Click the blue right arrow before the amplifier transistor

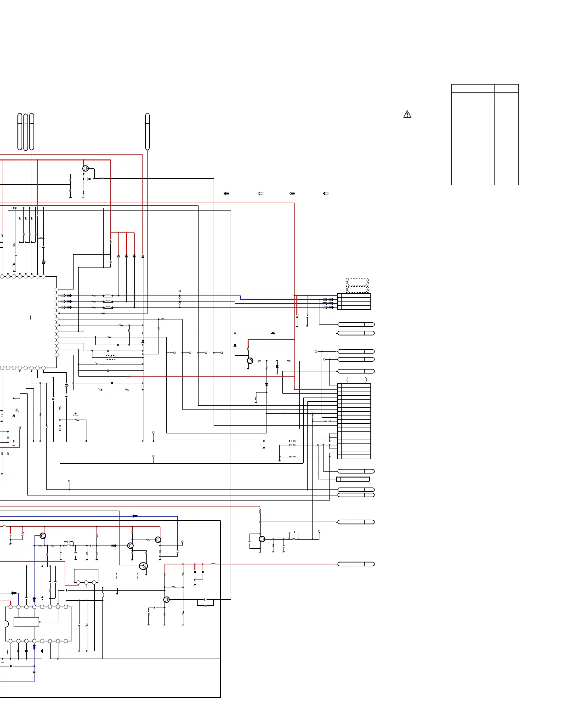(x=114, y=546)
